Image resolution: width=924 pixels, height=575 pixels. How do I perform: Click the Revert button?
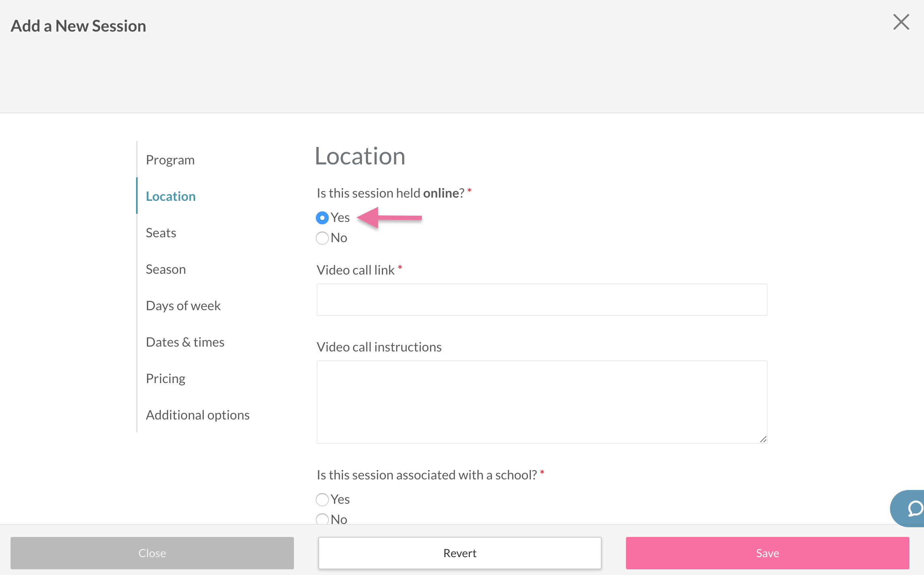pos(460,553)
